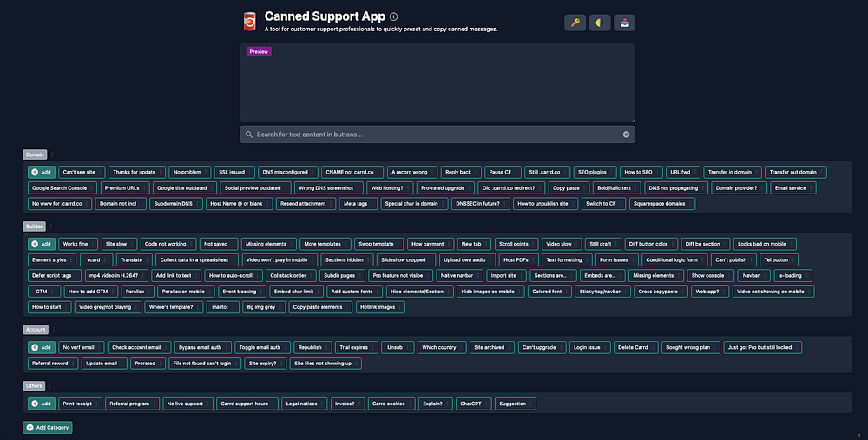The width and height of the screenshot is (868, 440).
Task: Expand options menu for Prorated button
Action: point(161,364)
